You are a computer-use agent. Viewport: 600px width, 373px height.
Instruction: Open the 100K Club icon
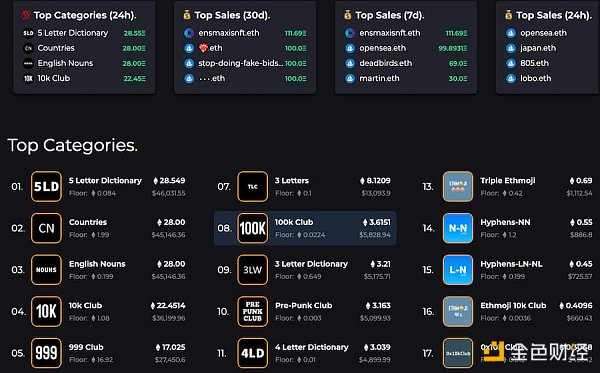(x=253, y=228)
